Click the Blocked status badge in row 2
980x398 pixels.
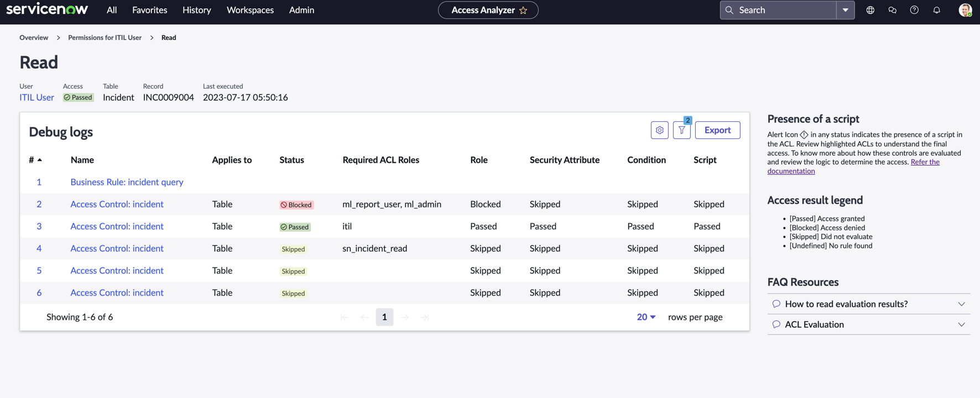tap(296, 205)
